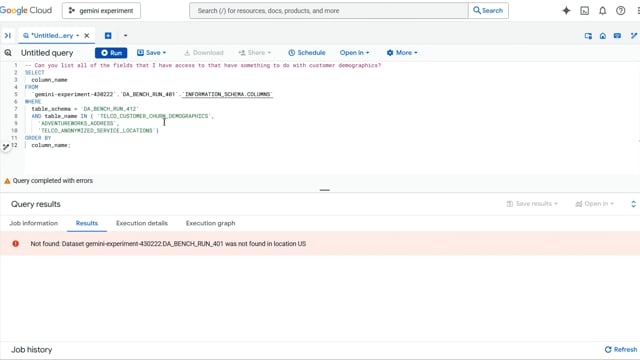Click the home icon in tab bar
The height and width of the screenshot is (360, 640).
point(602,36)
